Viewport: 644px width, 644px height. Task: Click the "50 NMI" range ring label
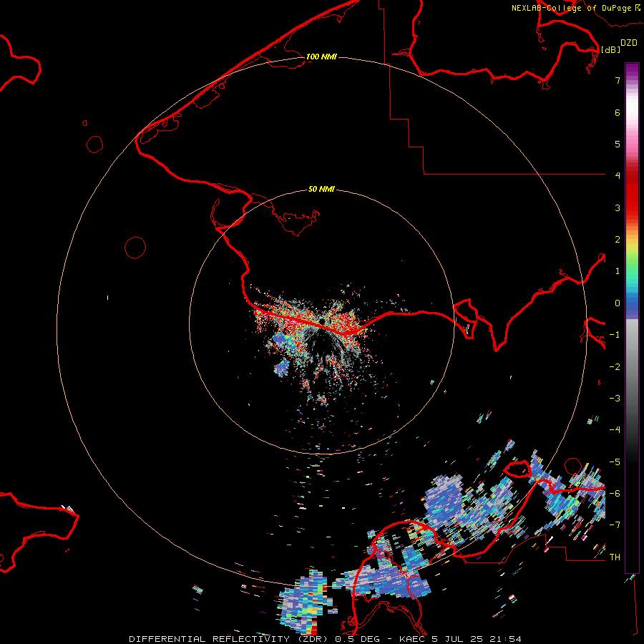pyautogui.click(x=321, y=189)
